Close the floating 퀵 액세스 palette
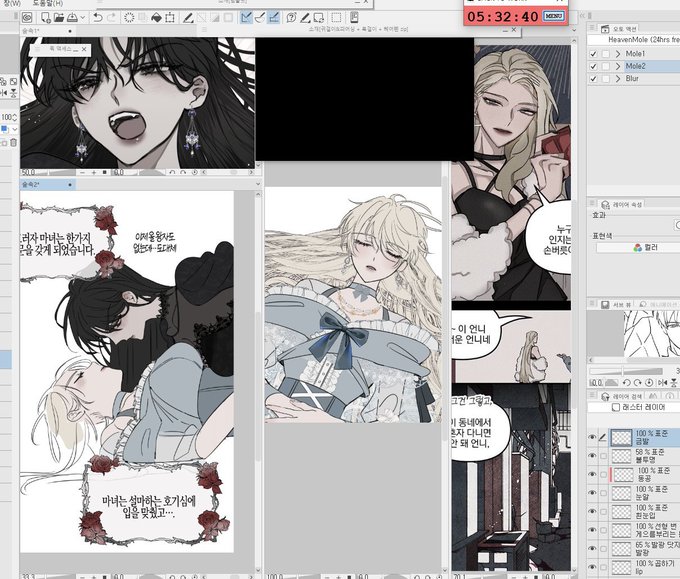The height and width of the screenshot is (579, 680). click(x=84, y=50)
